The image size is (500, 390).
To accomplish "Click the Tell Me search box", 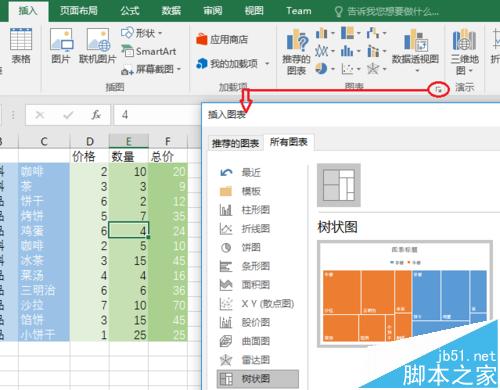I will pyautogui.click(x=387, y=12).
